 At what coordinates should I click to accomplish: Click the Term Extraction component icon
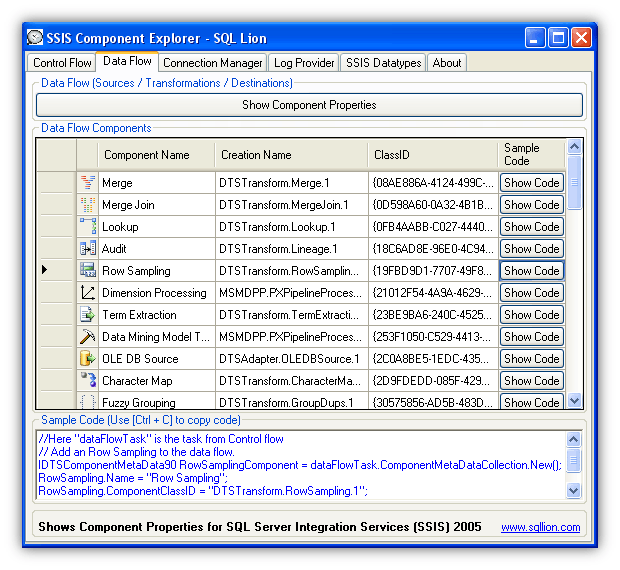[x=87, y=315]
